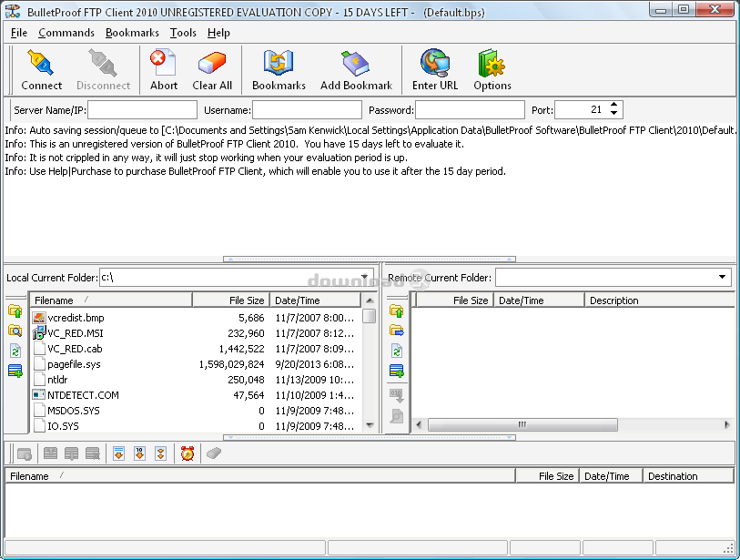Click remote list scroll-right arrow
740x560 pixels.
tap(726, 424)
